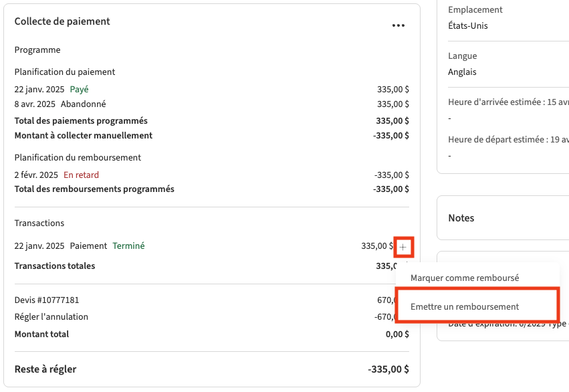
Task: Open the Notes panel
Action: tap(461, 218)
